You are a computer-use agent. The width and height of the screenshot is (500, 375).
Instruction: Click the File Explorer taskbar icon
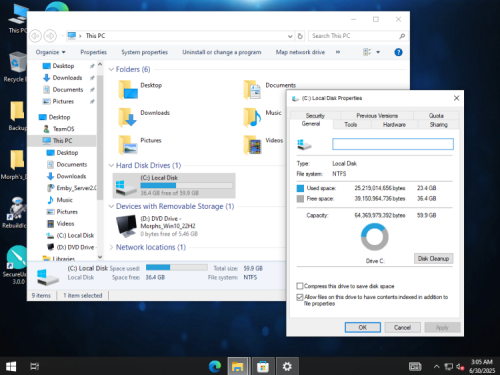[238, 367]
